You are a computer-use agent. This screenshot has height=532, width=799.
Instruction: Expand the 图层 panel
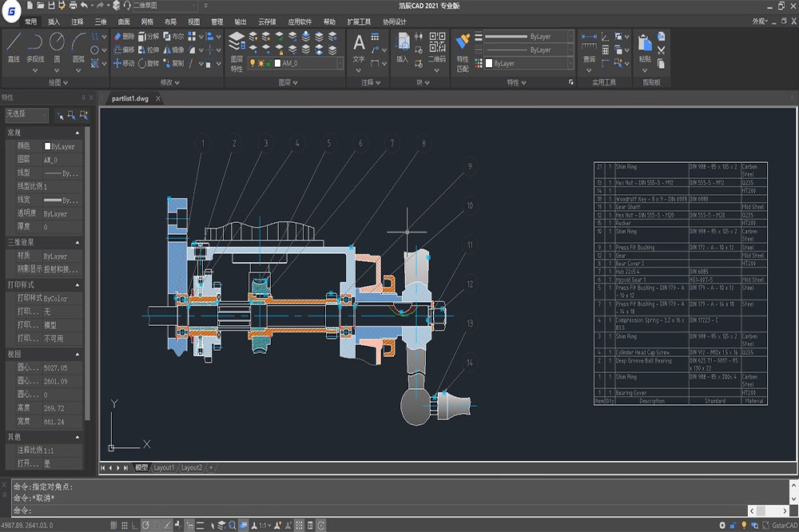(x=288, y=82)
